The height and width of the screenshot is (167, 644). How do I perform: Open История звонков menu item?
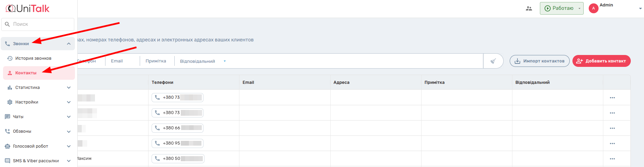33,58
